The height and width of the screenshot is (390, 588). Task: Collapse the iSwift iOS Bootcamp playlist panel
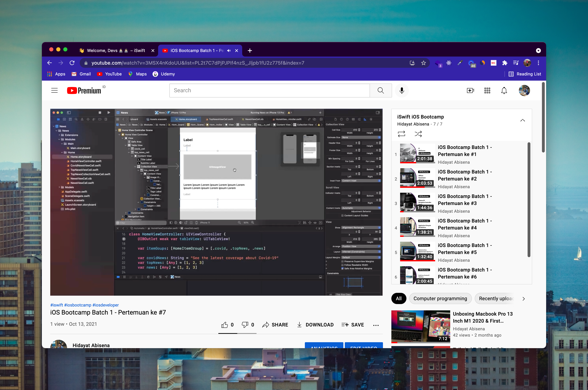[x=522, y=120]
